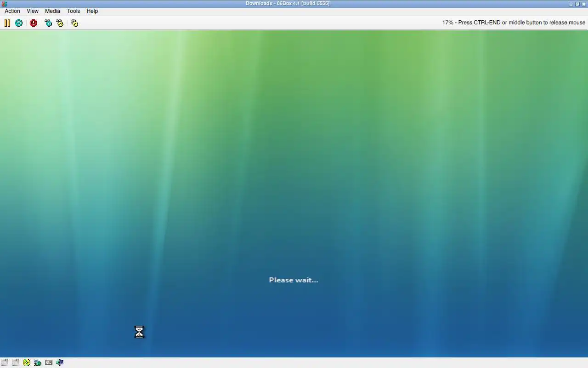Click the network adapter status icon
Screen dimensions: 588x368
pos(38,362)
